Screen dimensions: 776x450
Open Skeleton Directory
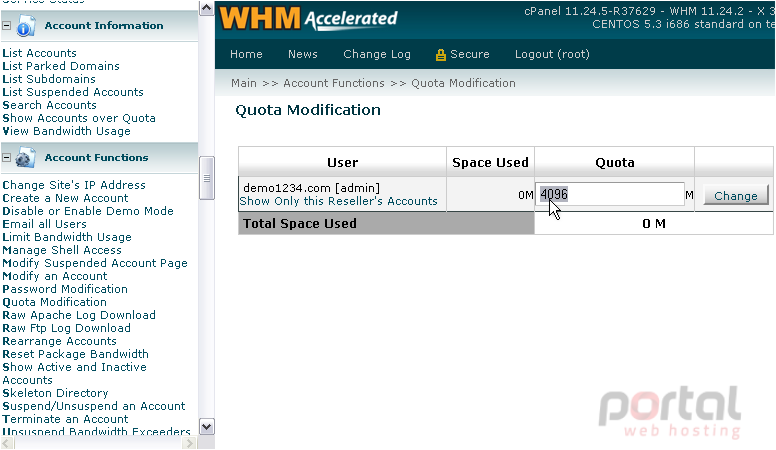55,393
